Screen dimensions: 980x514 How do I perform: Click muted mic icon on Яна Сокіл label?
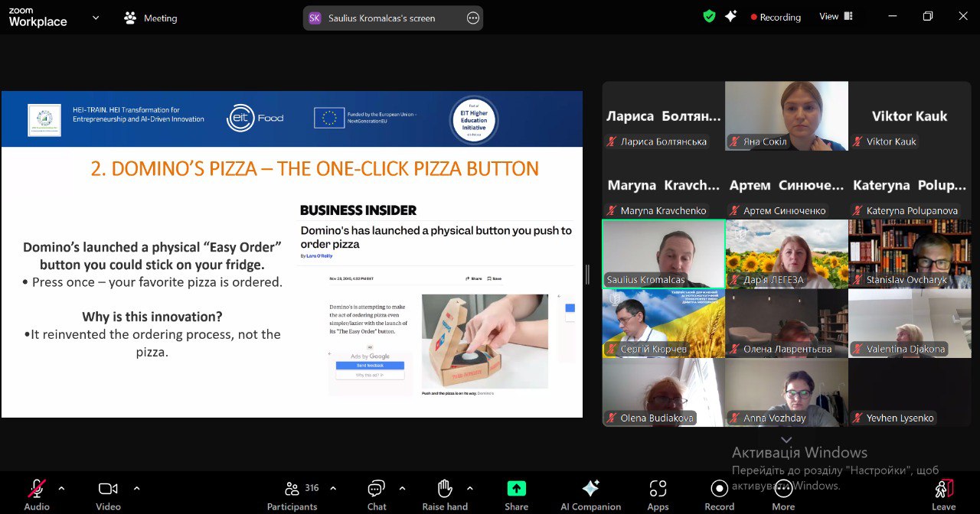(735, 142)
